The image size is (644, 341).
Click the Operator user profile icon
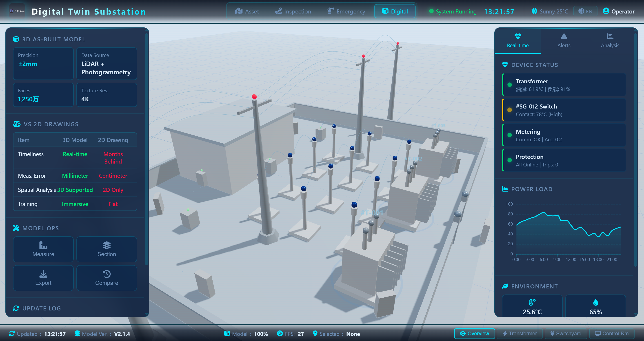606,11
